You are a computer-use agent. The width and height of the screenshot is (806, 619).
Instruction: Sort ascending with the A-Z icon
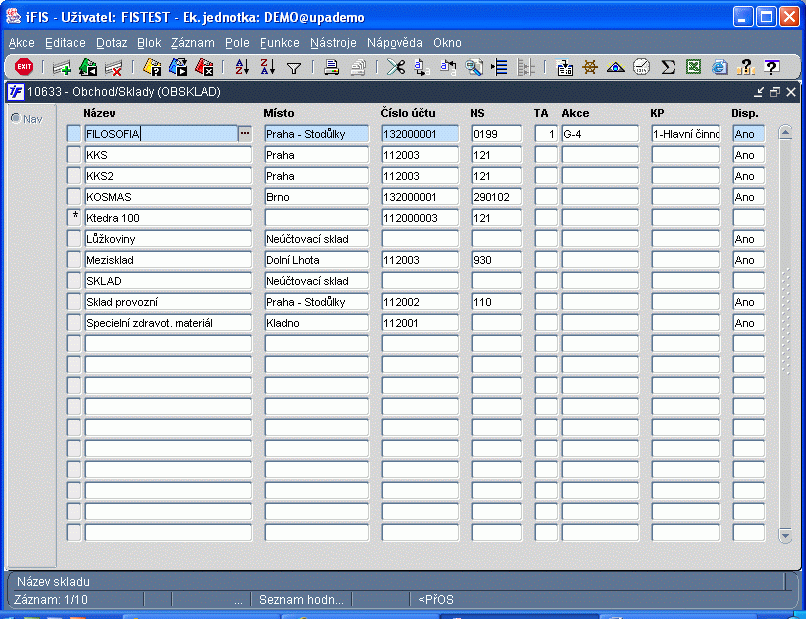[x=241, y=67]
